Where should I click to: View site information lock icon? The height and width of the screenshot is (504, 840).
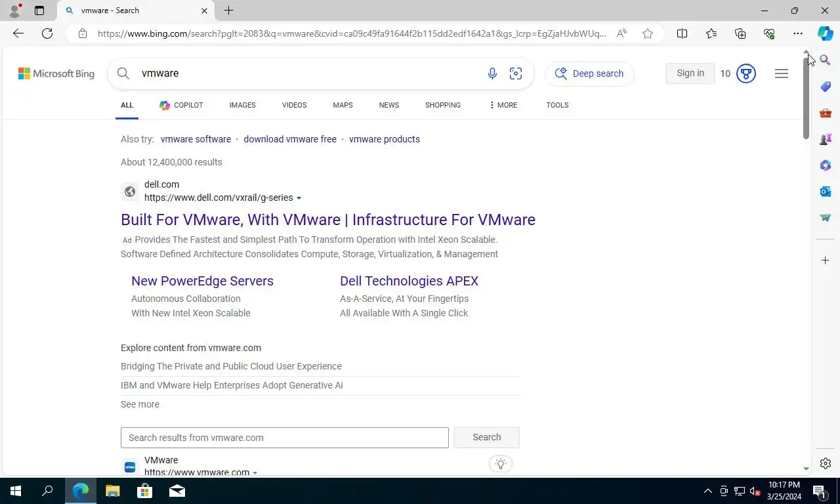click(x=82, y=33)
